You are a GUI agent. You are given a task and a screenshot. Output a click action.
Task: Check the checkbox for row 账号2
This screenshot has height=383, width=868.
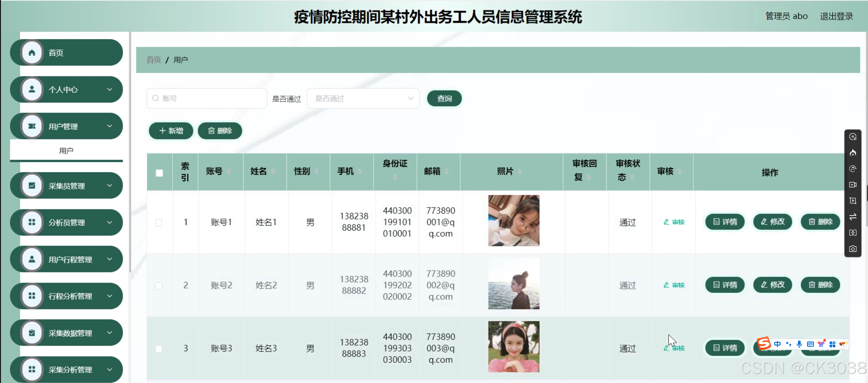point(159,285)
